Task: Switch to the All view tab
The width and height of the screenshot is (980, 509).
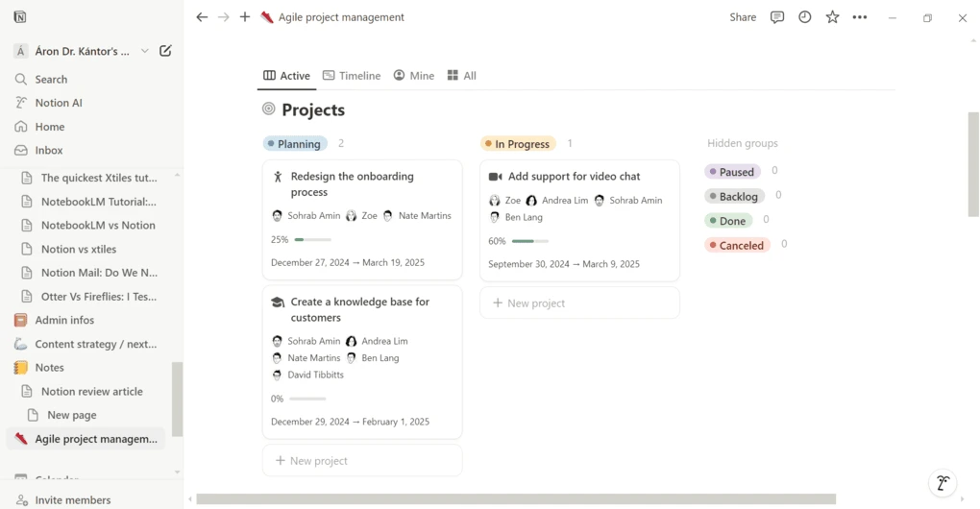Action: (x=462, y=76)
